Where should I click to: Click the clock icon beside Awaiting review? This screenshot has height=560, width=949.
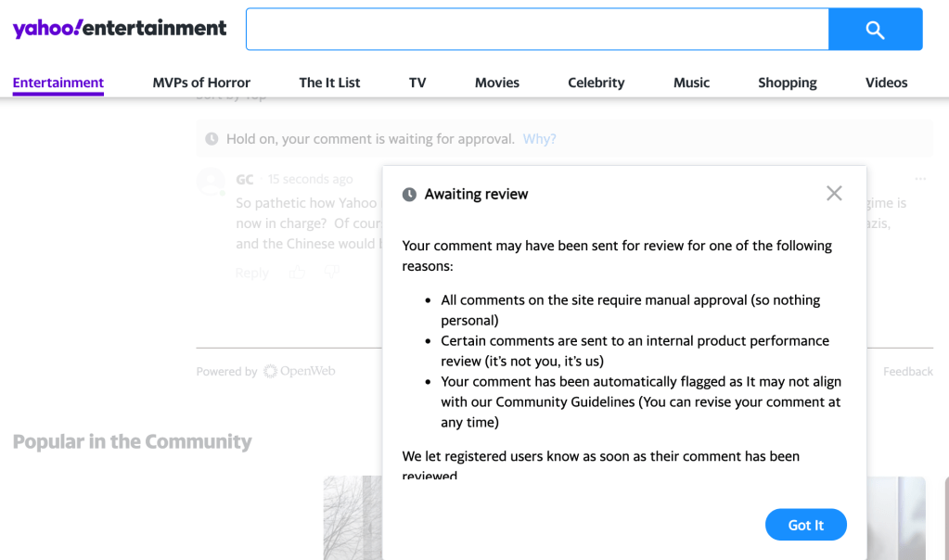pos(409,195)
